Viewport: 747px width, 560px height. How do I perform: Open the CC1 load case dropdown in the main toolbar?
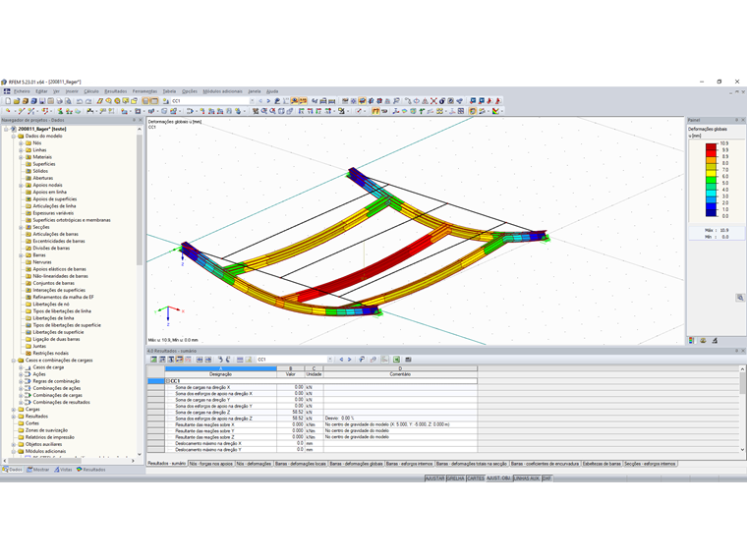[252, 101]
